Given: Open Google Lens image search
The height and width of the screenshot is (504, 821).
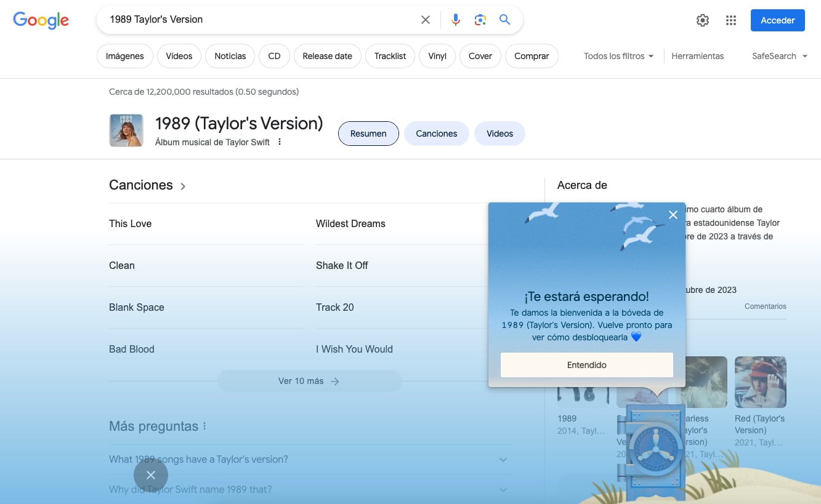Looking at the screenshot, I should [480, 20].
